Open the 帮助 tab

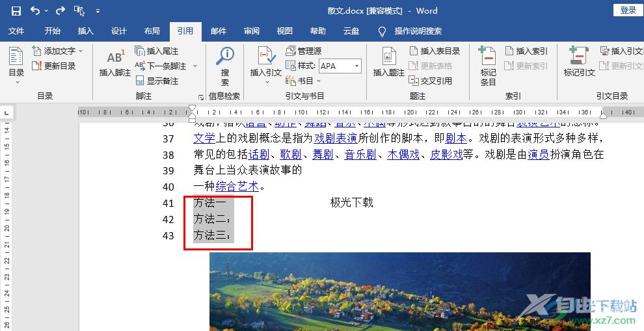[x=318, y=31]
